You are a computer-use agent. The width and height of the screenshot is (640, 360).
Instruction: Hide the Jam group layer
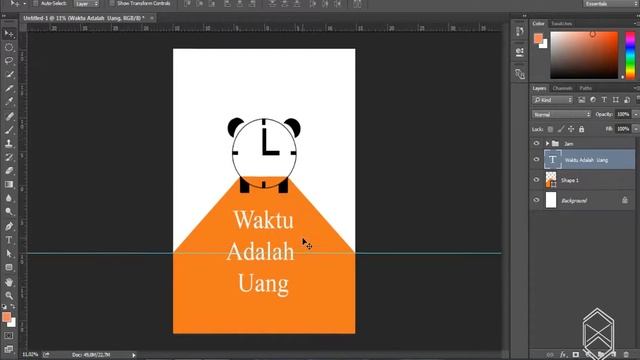tap(536, 143)
